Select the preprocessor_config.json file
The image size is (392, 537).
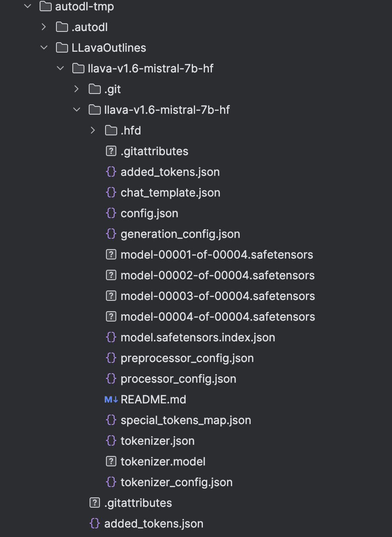[187, 358]
